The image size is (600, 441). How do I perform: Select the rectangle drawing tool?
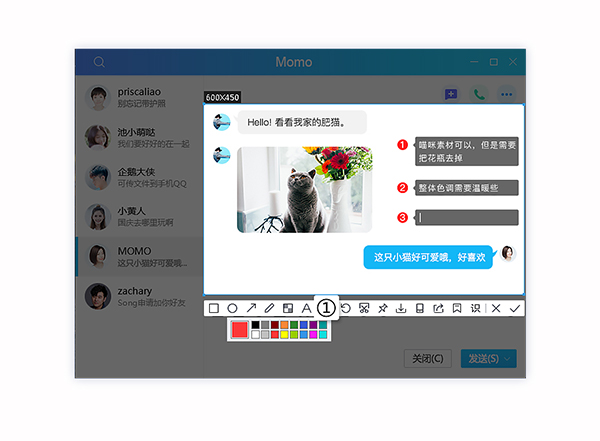click(x=214, y=308)
